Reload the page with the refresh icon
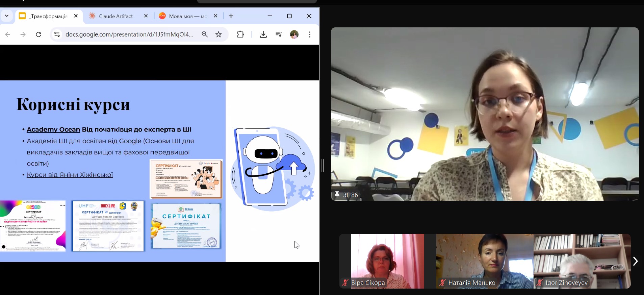 click(38, 34)
